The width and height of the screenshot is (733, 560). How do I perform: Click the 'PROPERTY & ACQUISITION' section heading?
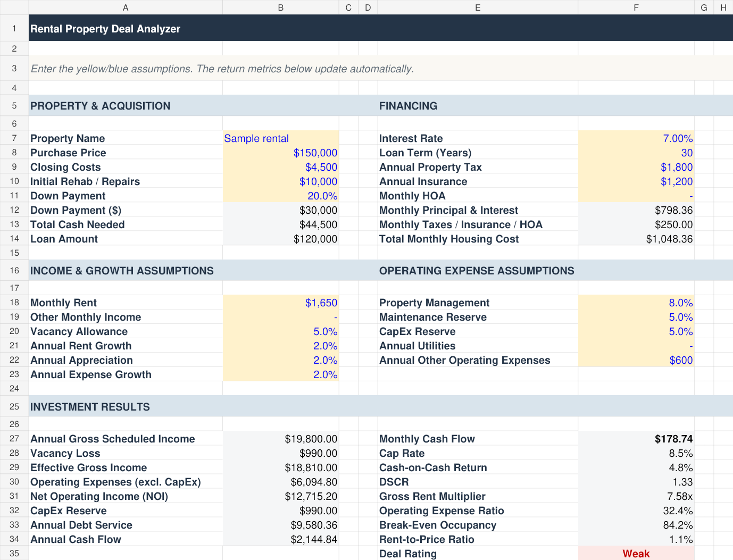click(x=101, y=106)
